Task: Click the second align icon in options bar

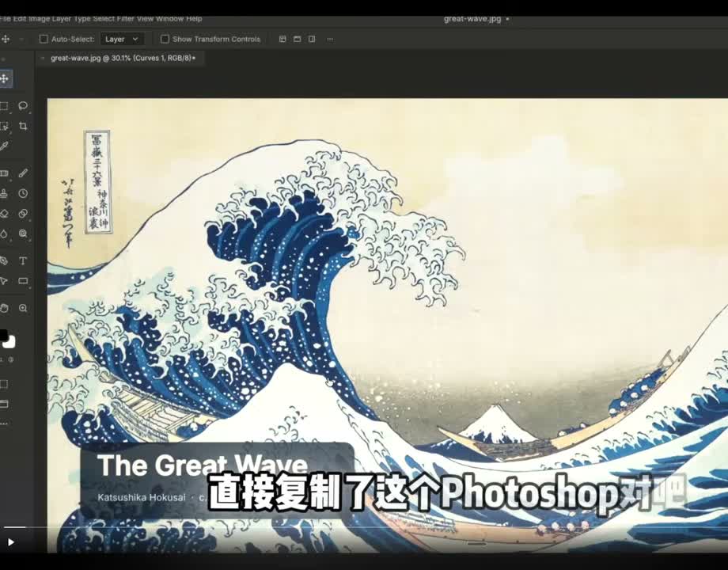Action: (x=298, y=39)
